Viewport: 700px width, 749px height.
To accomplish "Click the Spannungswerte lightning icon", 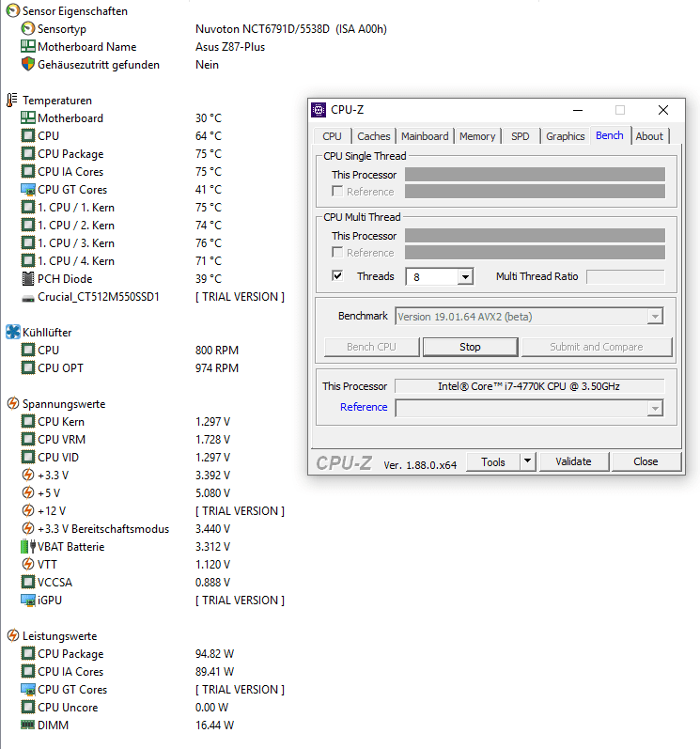I will tap(13, 404).
